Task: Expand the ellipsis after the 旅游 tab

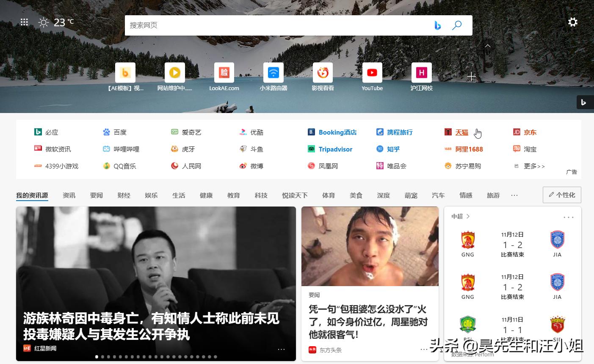Action: click(x=514, y=196)
